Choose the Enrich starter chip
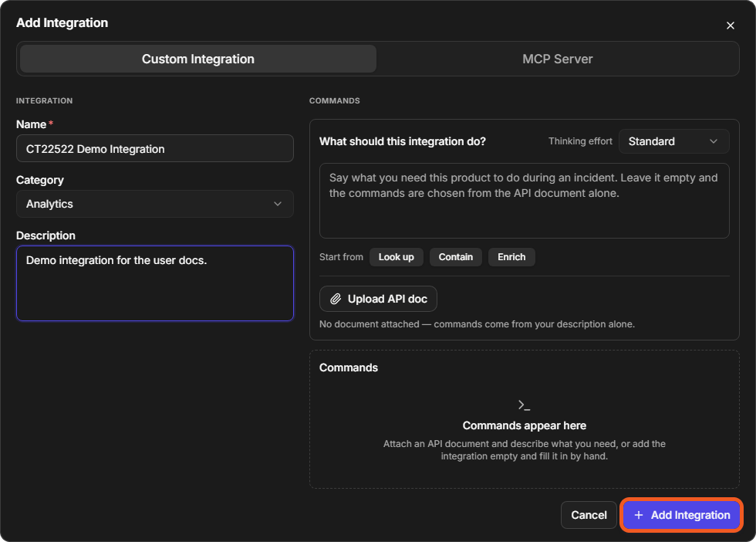This screenshot has height=542, width=756. pos(511,257)
